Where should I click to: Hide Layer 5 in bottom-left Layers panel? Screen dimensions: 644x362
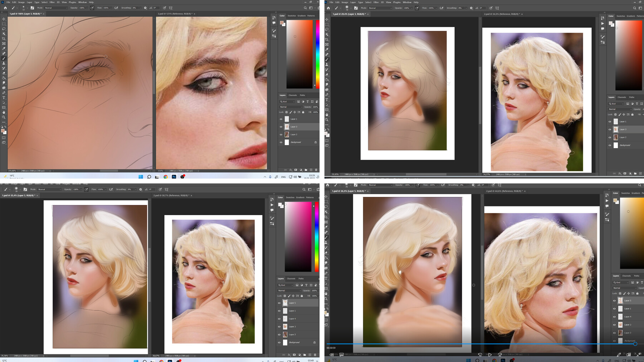pos(279,303)
